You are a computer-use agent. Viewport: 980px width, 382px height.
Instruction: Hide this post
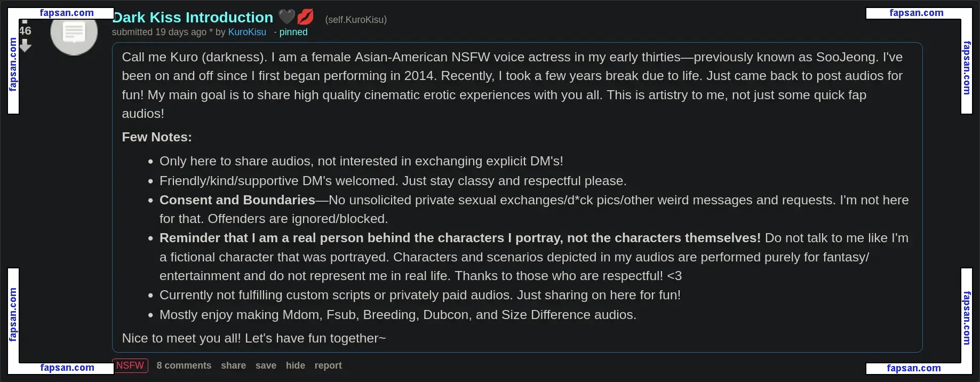point(296,365)
